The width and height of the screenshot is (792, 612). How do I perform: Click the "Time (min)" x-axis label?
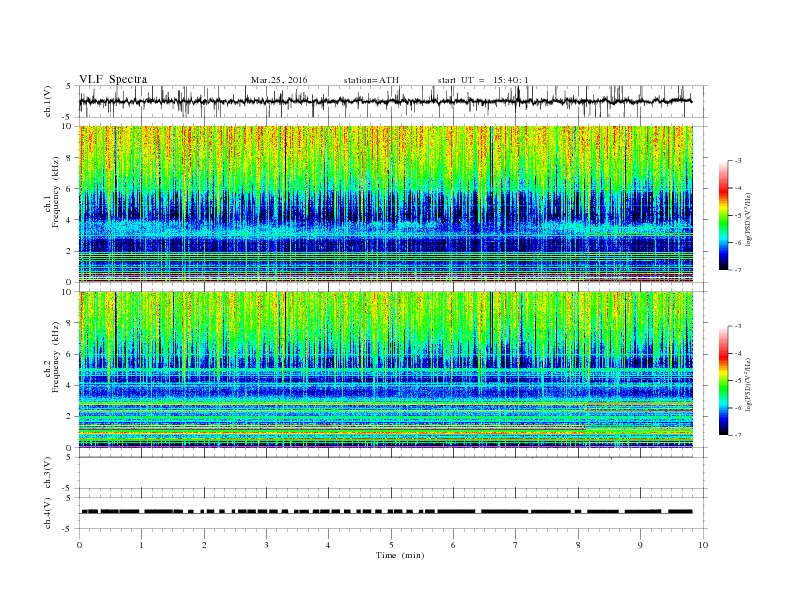tap(400, 555)
